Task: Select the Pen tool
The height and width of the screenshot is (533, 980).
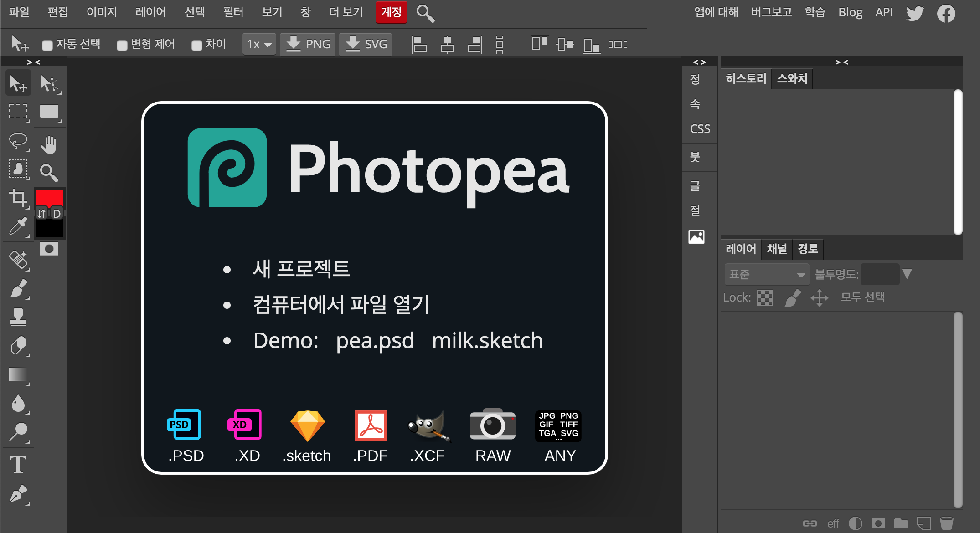Action: pos(18,494)
